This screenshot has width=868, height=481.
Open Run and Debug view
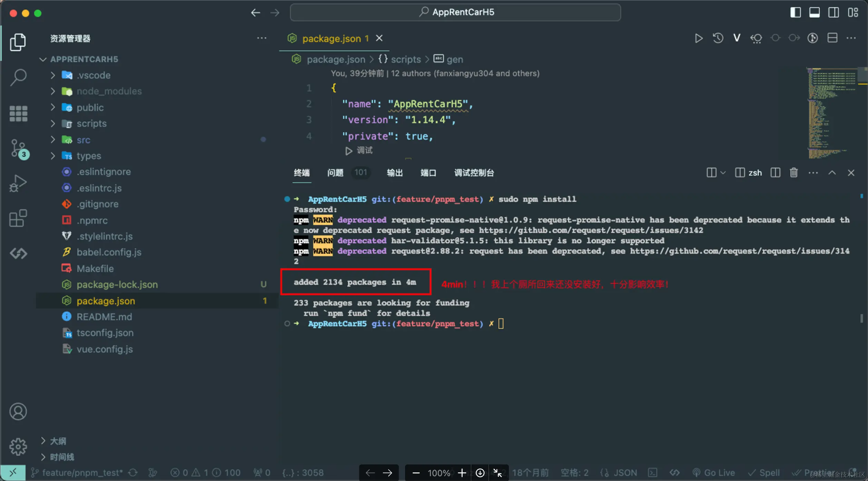click(18, 183)
